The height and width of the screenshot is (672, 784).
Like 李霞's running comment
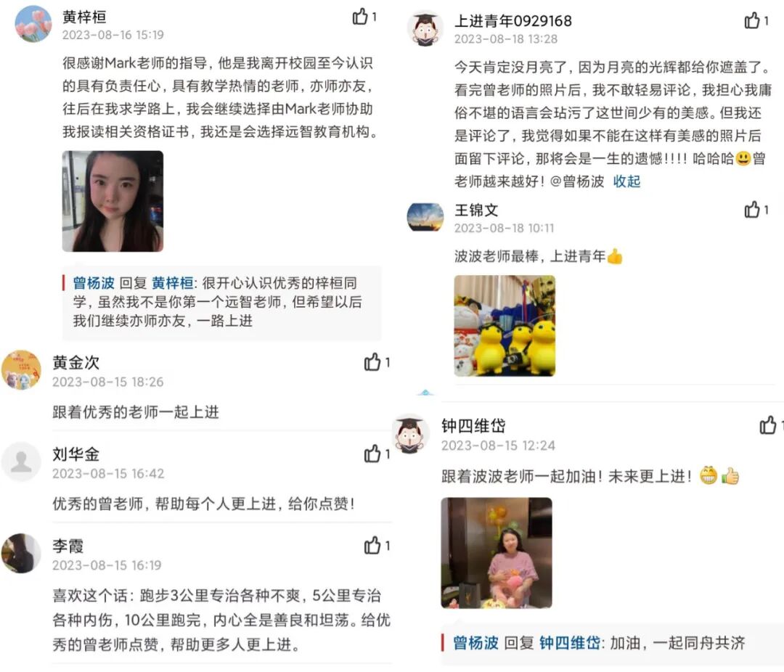(372, 545)
